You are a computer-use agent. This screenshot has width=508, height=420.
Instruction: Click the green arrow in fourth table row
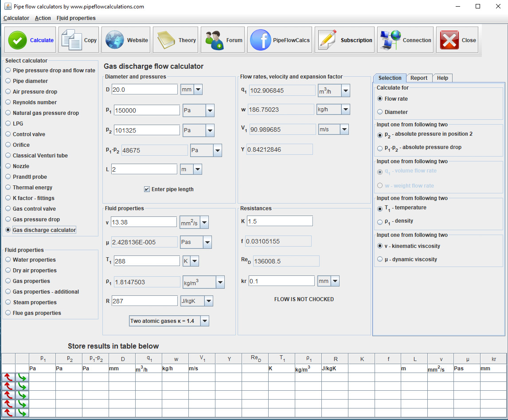point(22,404)
